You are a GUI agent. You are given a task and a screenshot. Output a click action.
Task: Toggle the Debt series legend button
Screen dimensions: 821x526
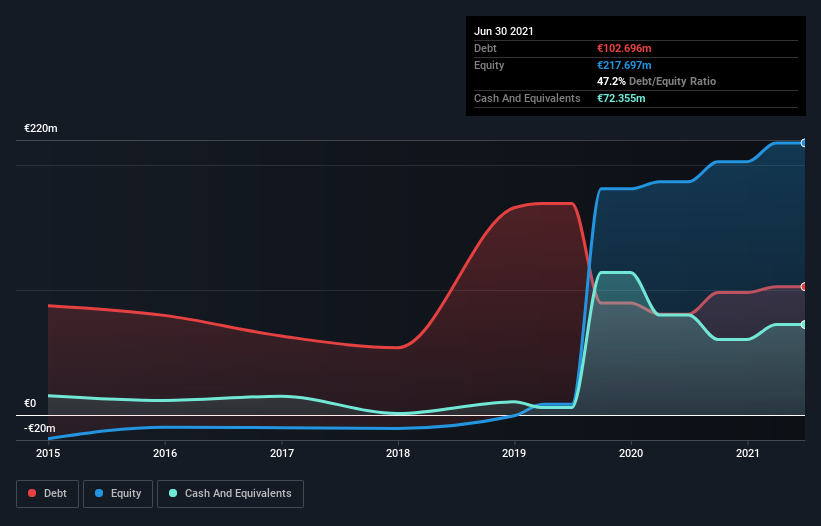click(x=47, y=494)
